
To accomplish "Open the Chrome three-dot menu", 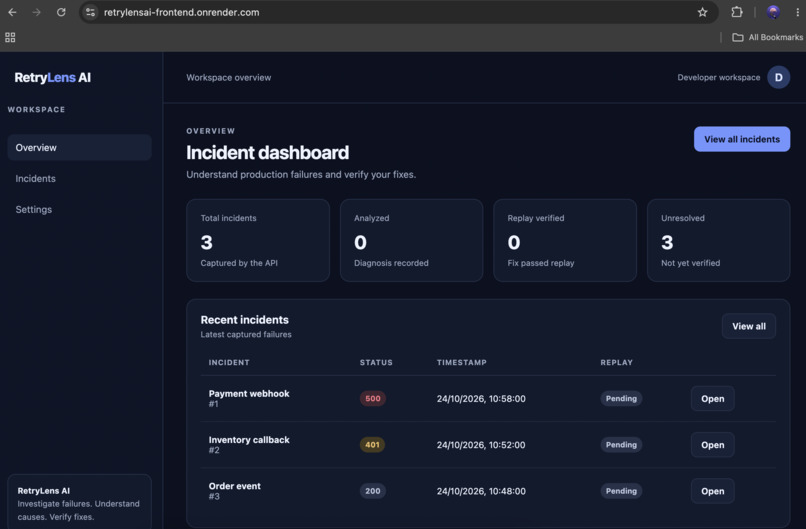I will [797, 12].
